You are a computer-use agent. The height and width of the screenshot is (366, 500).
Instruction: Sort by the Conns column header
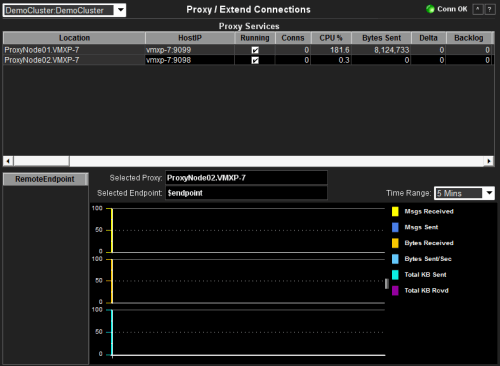click(x=293, y=38)
